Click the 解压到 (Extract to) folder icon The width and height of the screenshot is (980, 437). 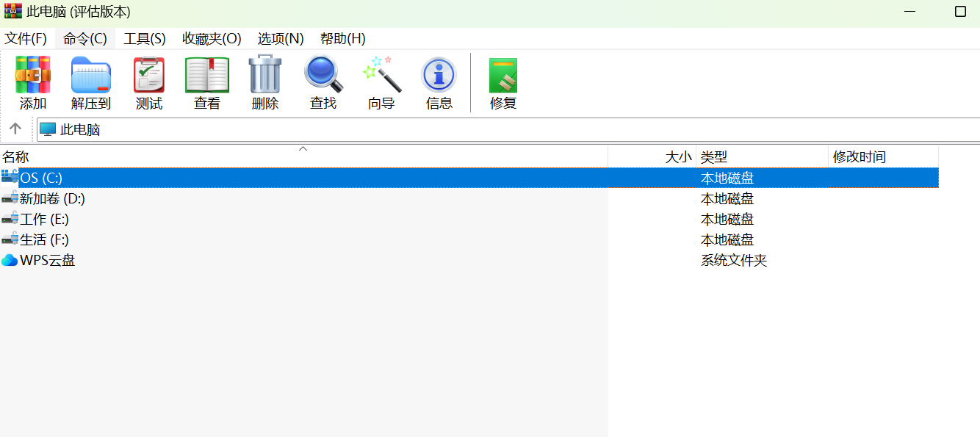click(91, 74)
